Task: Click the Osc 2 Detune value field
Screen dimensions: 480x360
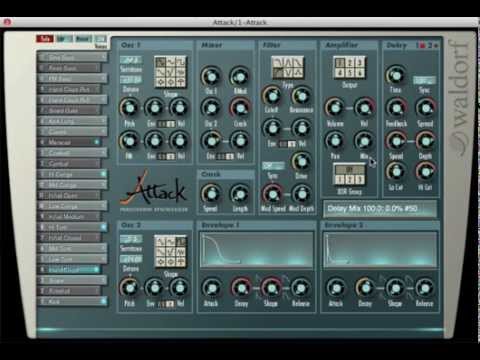Action: (x=131, y=259)
